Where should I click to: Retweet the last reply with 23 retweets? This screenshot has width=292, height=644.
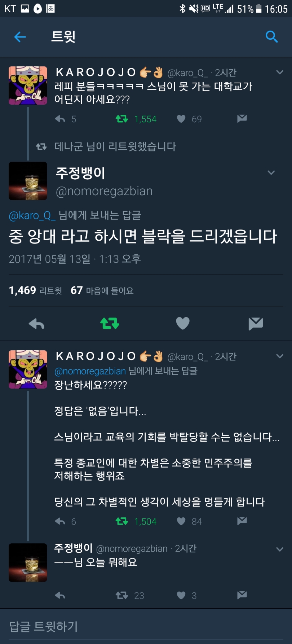coord(122,595)
